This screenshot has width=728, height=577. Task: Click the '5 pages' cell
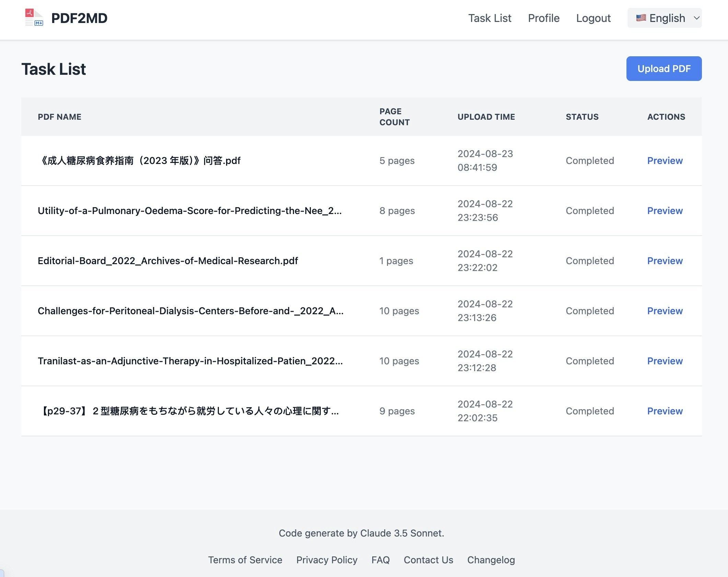397,161
